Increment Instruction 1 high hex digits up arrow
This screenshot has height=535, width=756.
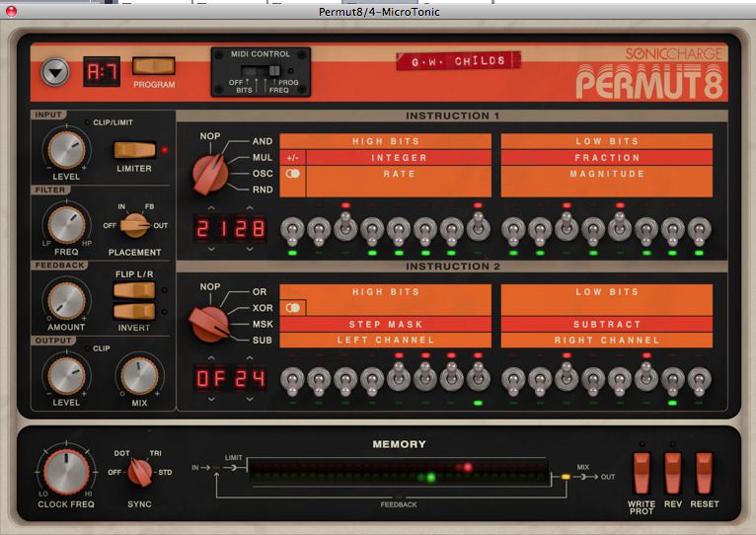(211, 208)
